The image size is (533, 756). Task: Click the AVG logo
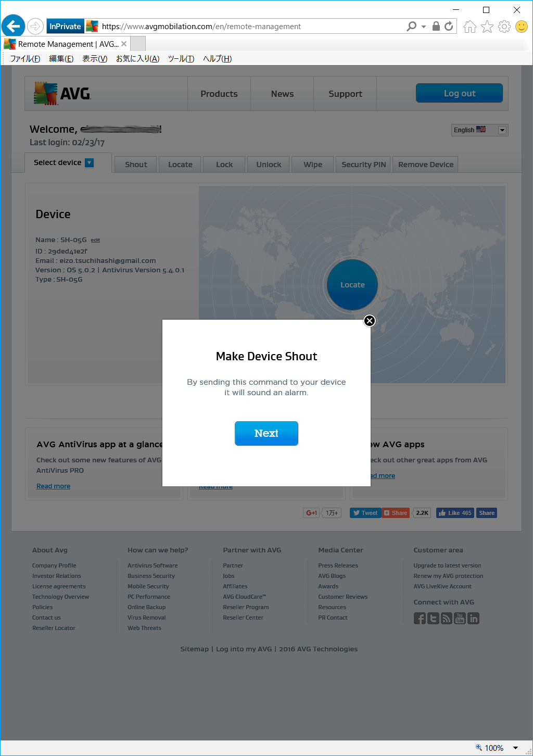pyautogui.click(x=62, y=94)
